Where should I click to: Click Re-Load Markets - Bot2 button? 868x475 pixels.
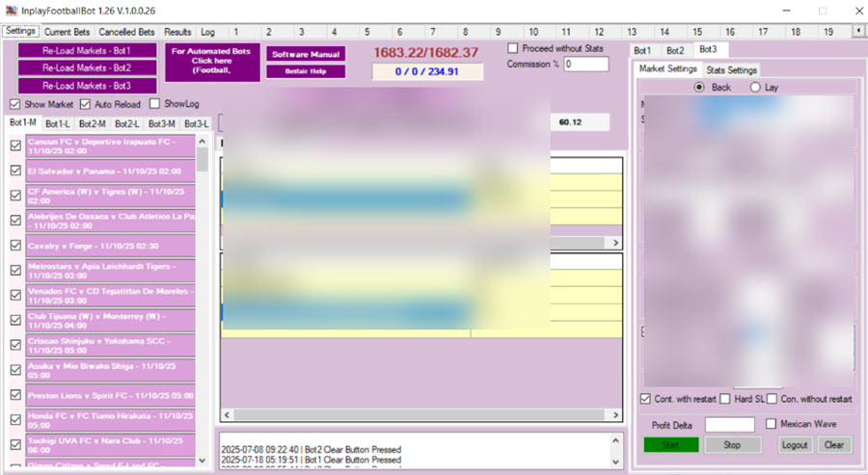(x=87, y=67)
